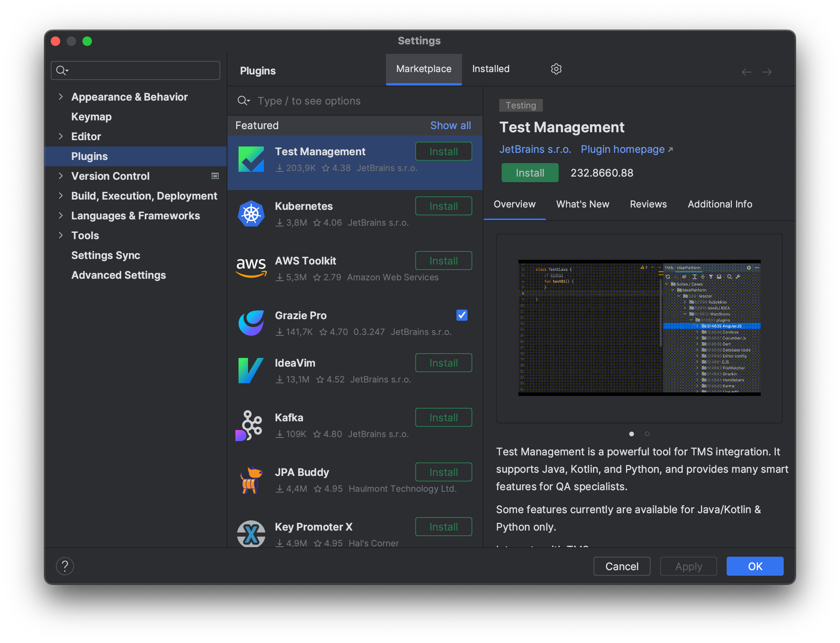
Task: Select Settings Sync in the tree
Action: click(x=136, y=255)
